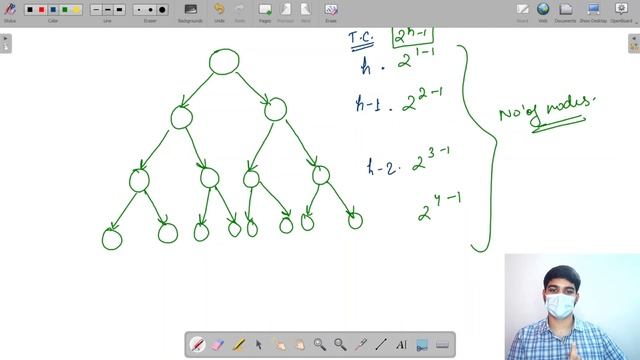Select the thick line width
The width and height of the screenshot is (640, 360).
point(119,9)
